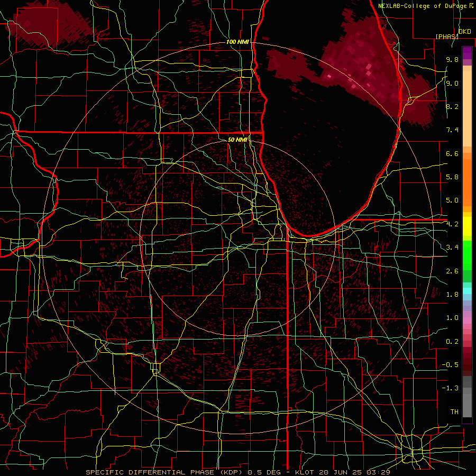Pick the purple top segment of color bar
The height and width of the screenshot is (476, 476).
[467, 53]
